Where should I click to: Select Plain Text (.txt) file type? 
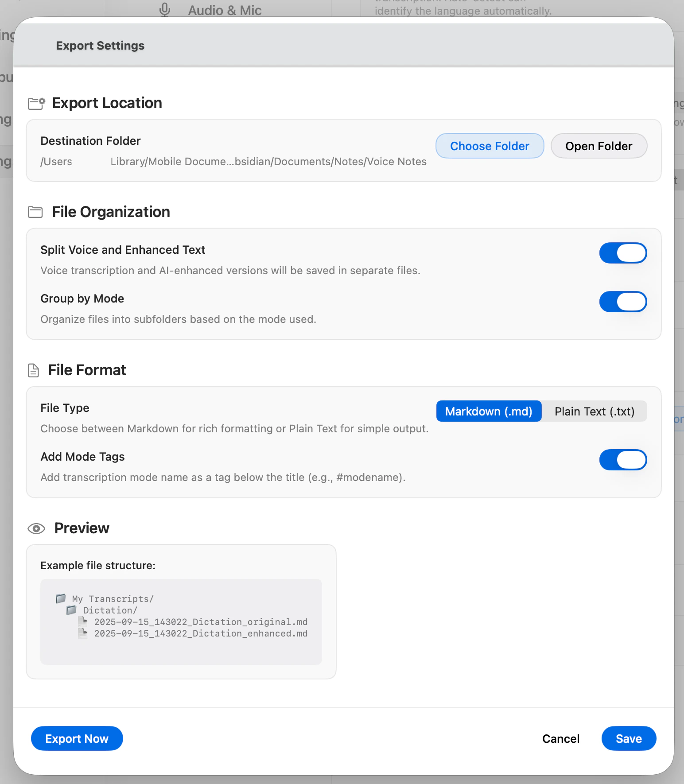(595, 411)
